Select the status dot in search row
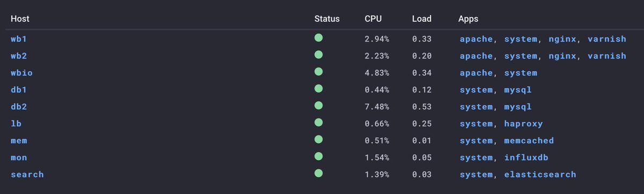Image resolution: width=644 pixels, height=194 pixels. [x=318, y=174]
